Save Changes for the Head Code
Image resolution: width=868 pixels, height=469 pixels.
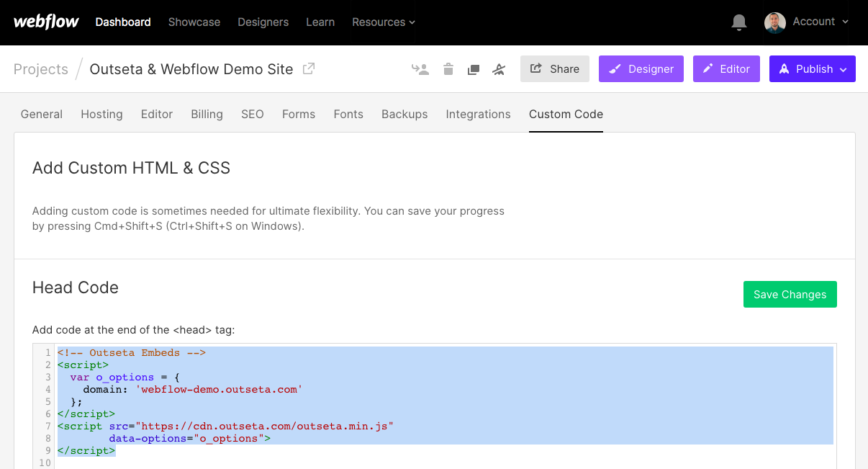tap(790, 294)
